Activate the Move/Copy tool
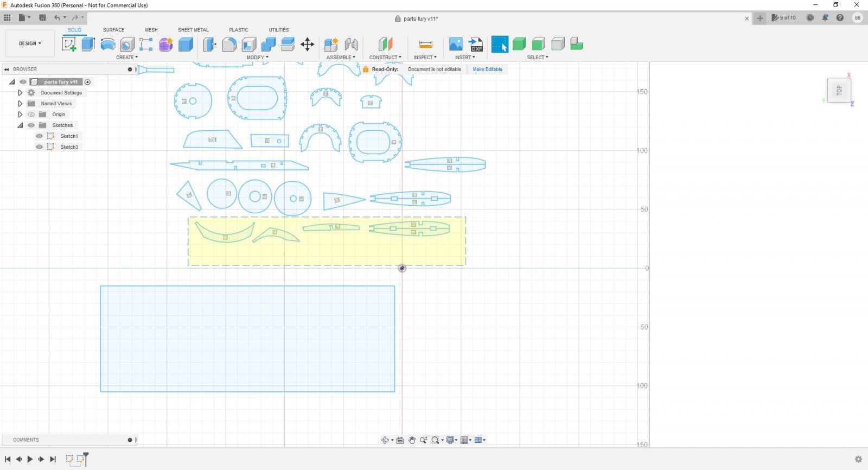This screenshot has height=470, width=868. point(308,45)
